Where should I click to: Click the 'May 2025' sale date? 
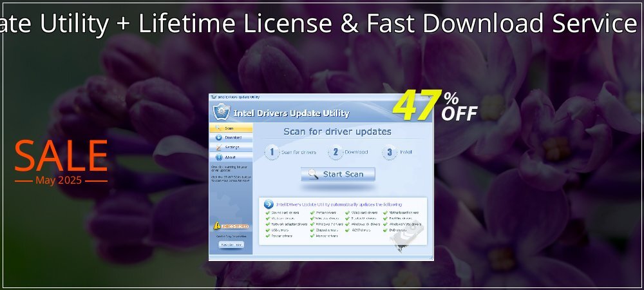point(59,180)
